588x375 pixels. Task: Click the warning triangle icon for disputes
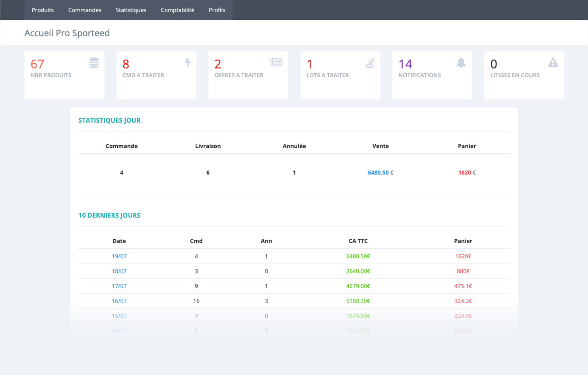pos(553,63)
